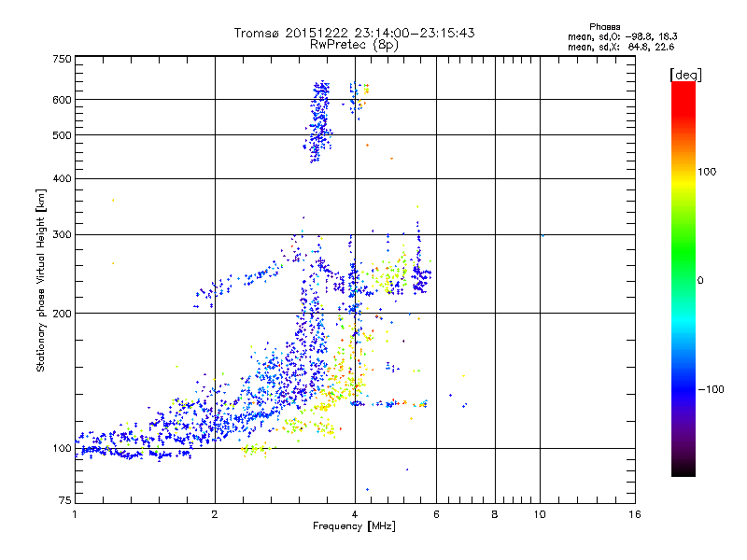Viewport: 747px width, 560px height.
Task: Click the colorbar '0' tick label
Action: pos(700,281)
